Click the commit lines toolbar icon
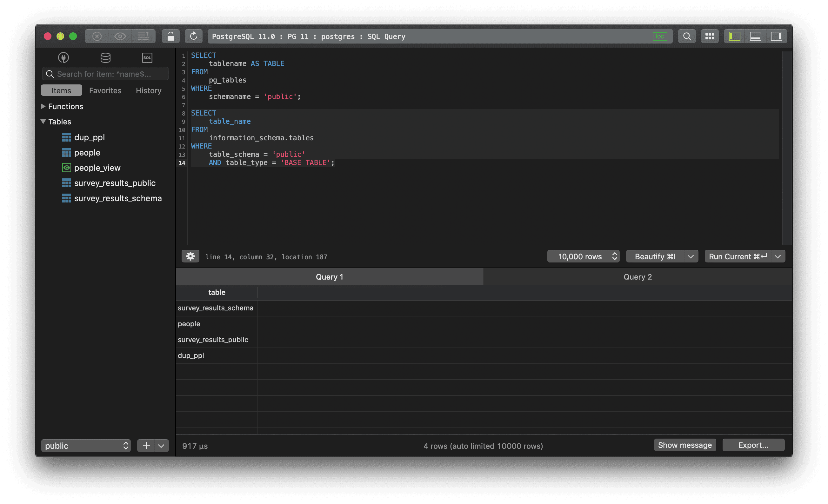The width and height of the screenshot is (828, 504). tap(144, 36)
